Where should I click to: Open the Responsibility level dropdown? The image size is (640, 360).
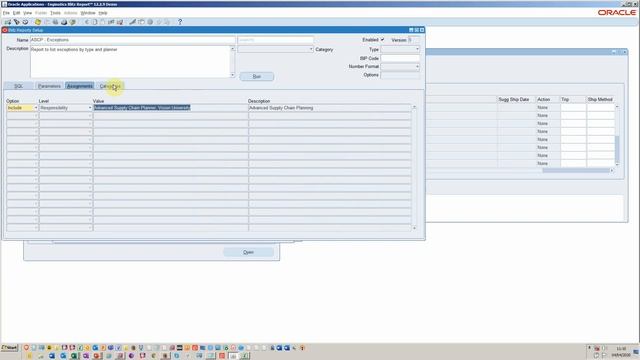(x=90, y=108)
